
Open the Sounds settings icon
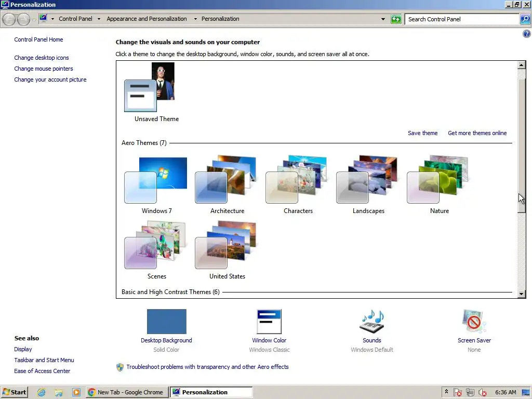click(x=372, y=321)
